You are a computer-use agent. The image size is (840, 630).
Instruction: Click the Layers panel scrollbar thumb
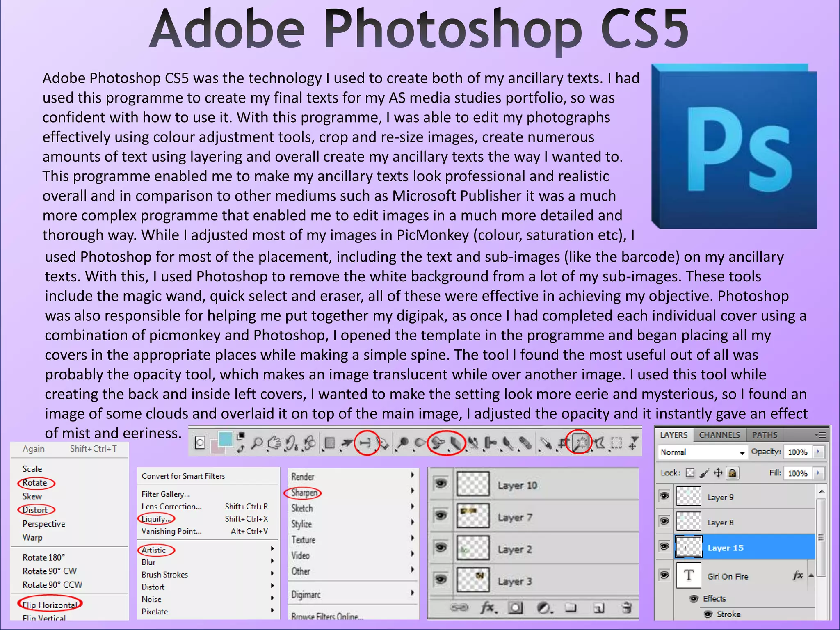(x=820, y=537)
